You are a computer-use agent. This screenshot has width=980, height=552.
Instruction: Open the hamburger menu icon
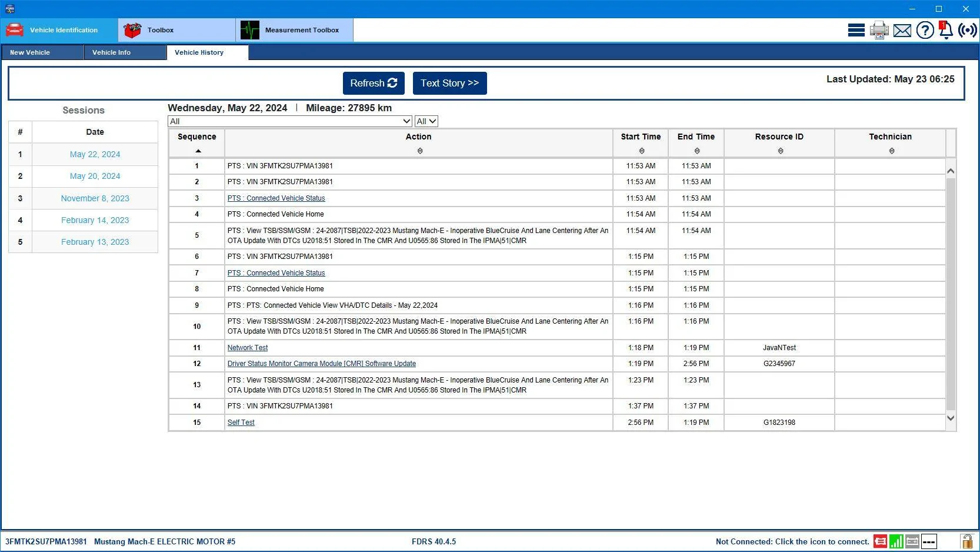(x=856, y=30)
